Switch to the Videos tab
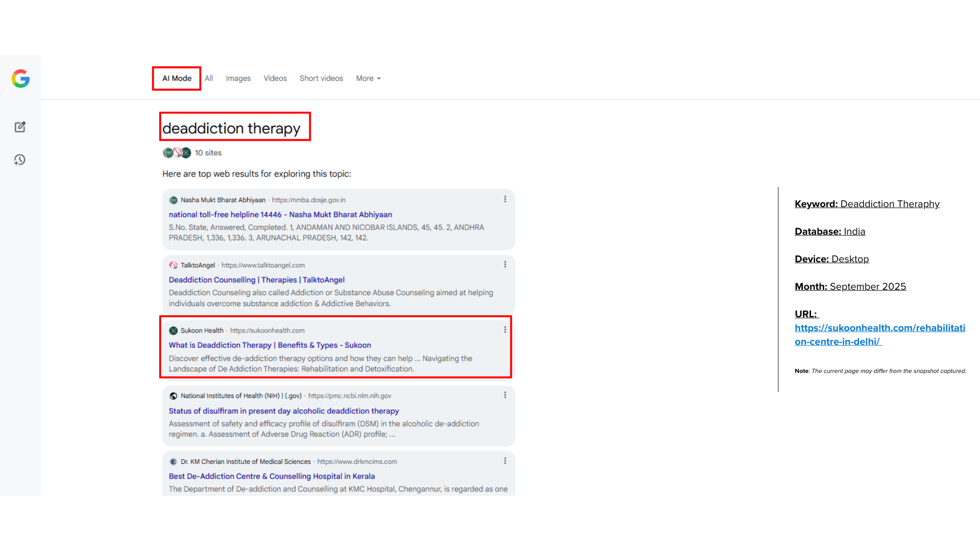The height and width of the screenshot is (551, 980). click(275, 79)
